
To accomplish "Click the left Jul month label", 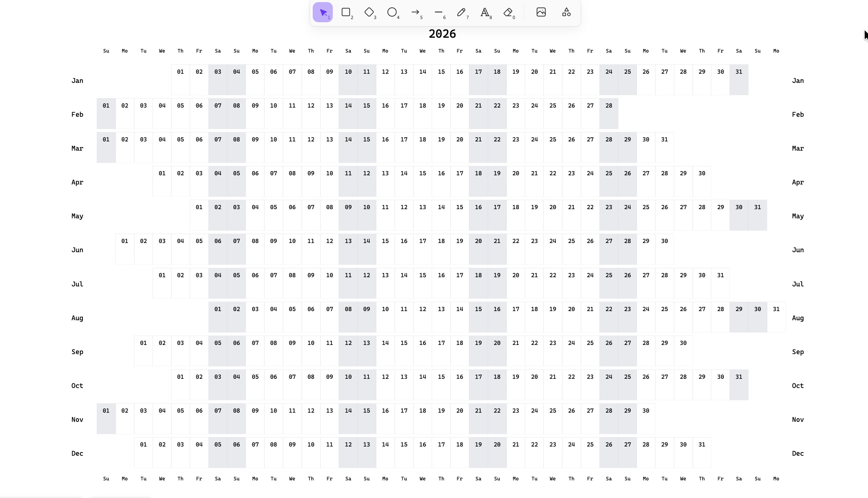I will coord(77,284).
